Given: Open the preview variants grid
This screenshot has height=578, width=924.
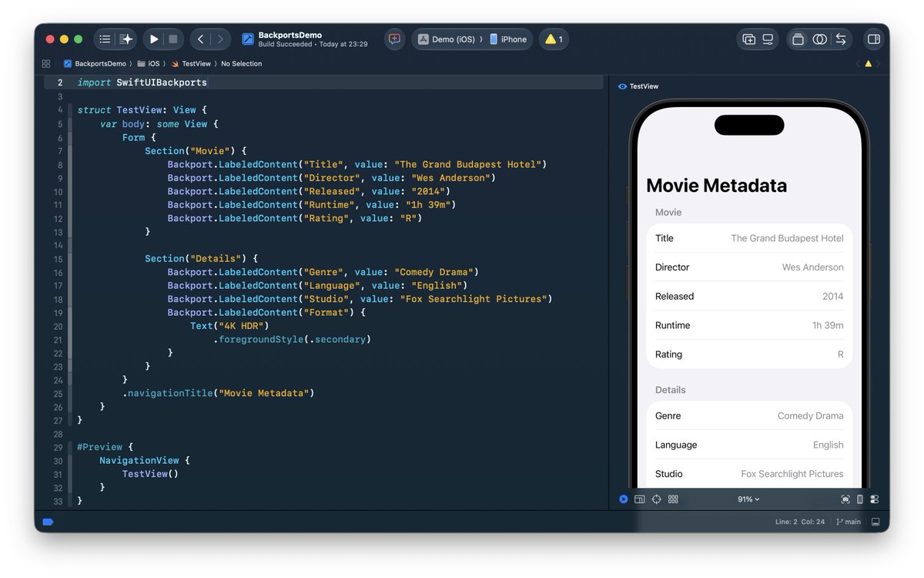Looking at the screenshot, I should [x=673, y=499].
